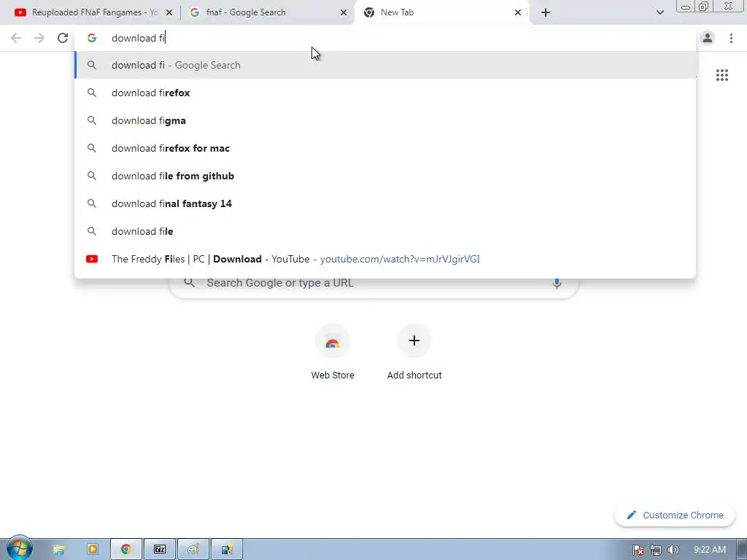Select the 'download figma' suggestion
747x560 pixels.
(385, 120)
